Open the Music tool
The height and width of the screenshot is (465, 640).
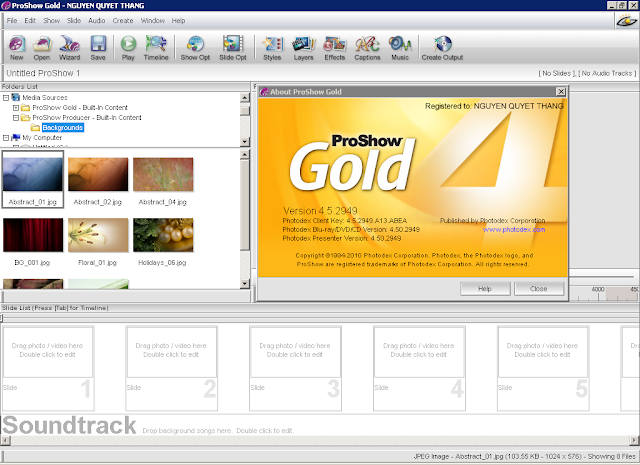pos(399,46)
